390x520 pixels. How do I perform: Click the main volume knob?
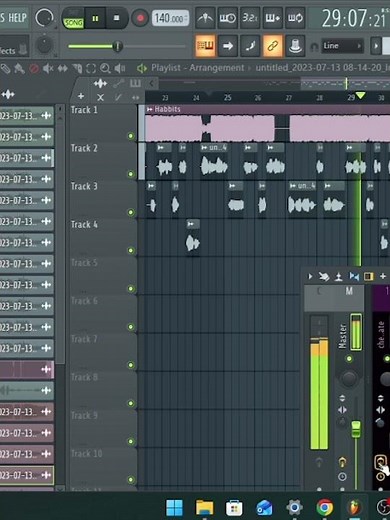pyautogui.click(x=45, y=18)
